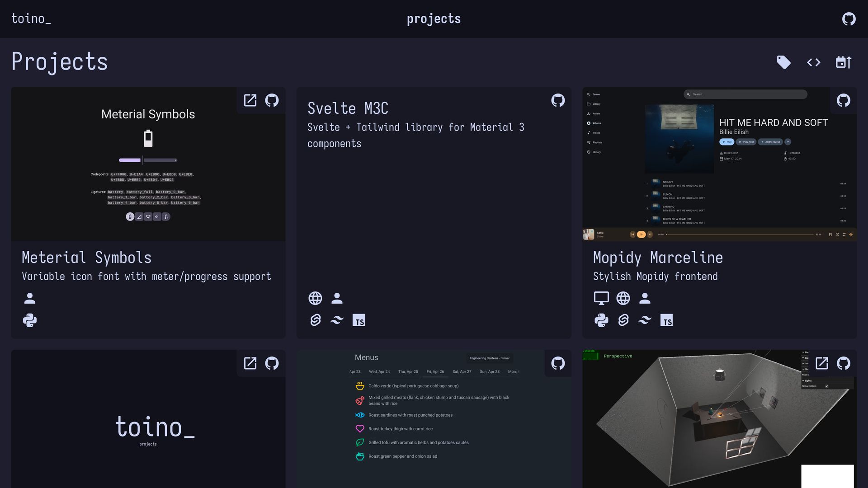Toggle the tag filter icon

point(783,62)
